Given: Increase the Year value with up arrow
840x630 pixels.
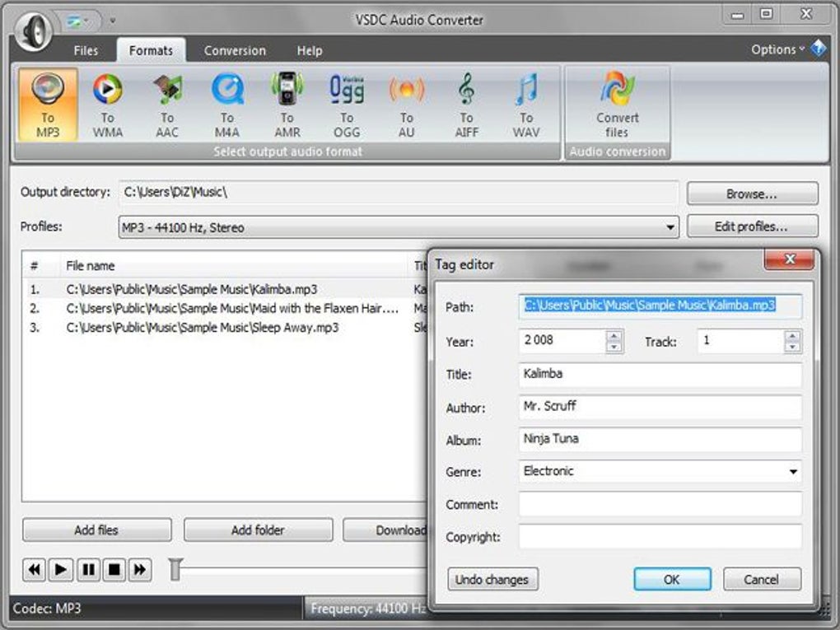Looking at the screenshot, I should 614,336.
